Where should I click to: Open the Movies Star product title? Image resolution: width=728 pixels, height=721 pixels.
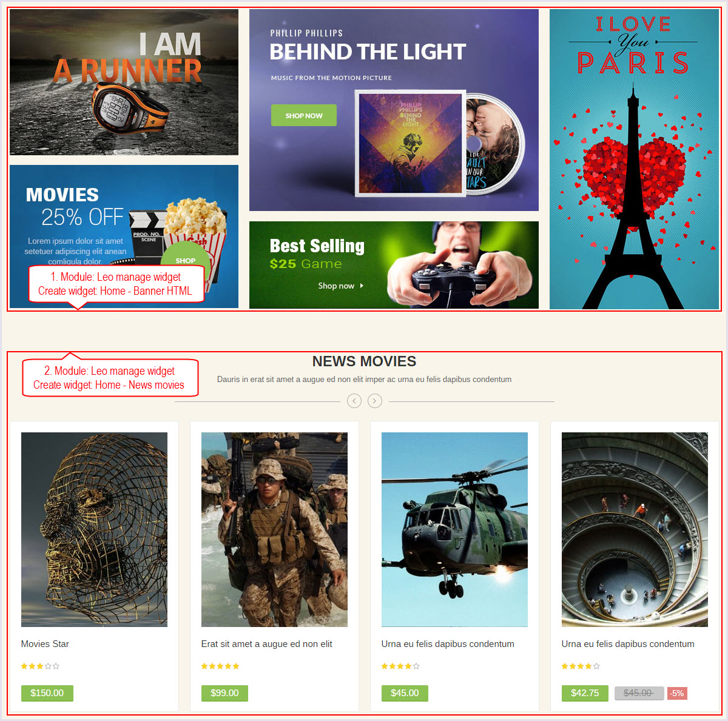point(45,644)
